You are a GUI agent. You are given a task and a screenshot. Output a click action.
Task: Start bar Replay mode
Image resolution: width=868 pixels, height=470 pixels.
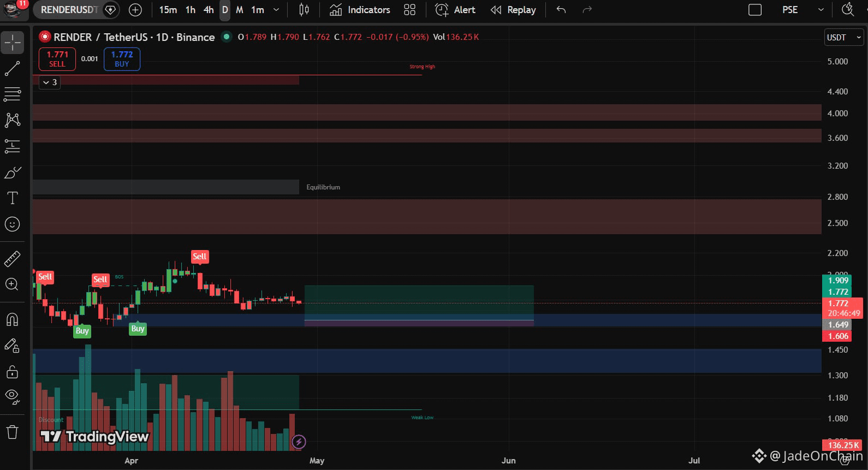coord(513,10)
